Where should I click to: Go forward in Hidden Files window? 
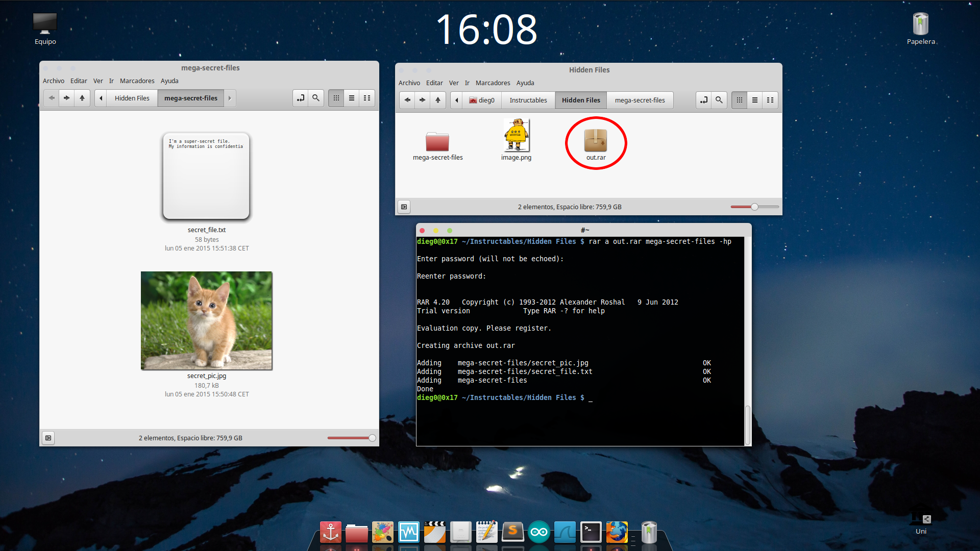(x=423, y=100)
